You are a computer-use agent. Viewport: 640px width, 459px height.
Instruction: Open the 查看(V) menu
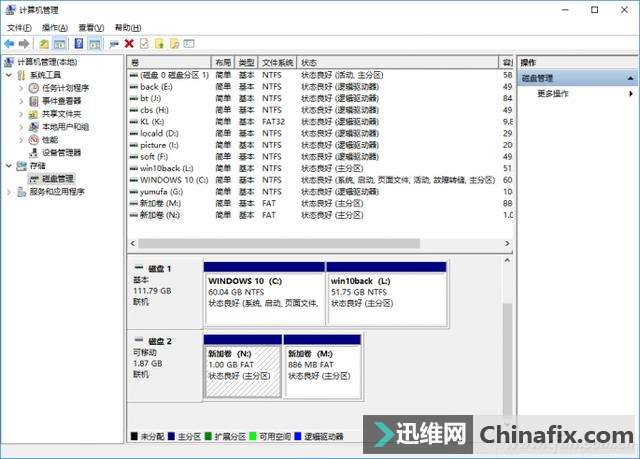91,28
